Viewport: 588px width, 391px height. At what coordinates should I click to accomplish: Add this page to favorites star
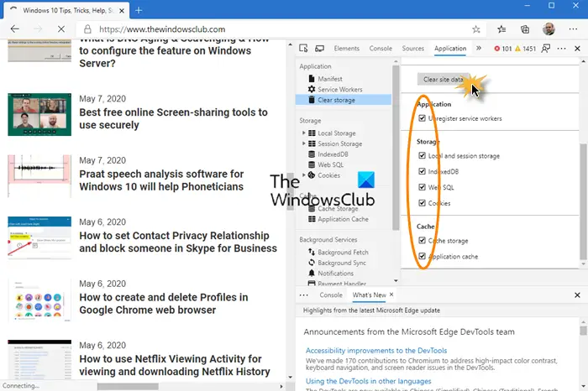[x=476, y=29]
